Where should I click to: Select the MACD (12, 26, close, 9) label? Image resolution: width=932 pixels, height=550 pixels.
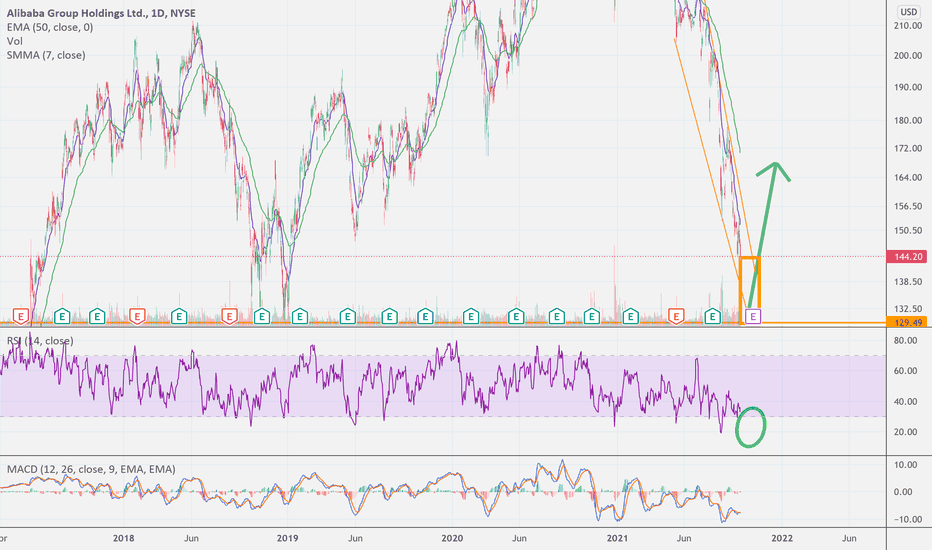pos(91,469)
